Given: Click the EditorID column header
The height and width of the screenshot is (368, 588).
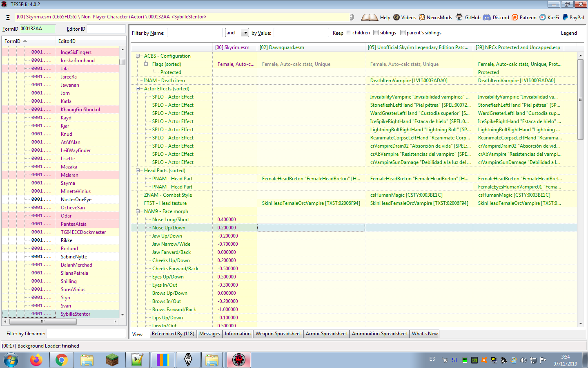Looking at the screenshot, I should pos(87,41).
